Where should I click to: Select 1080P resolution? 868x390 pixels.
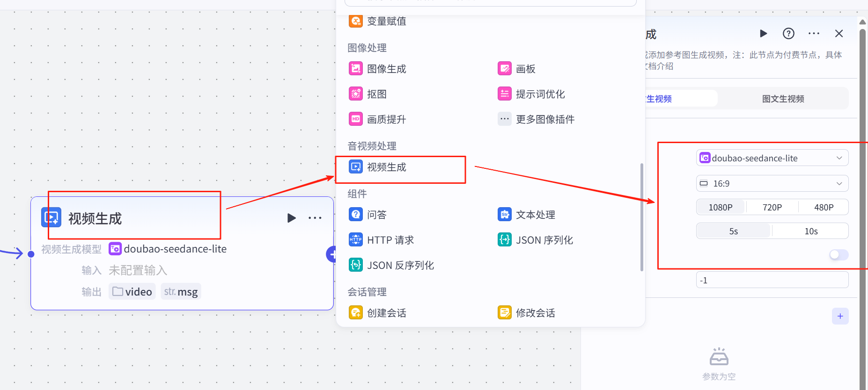721,207
